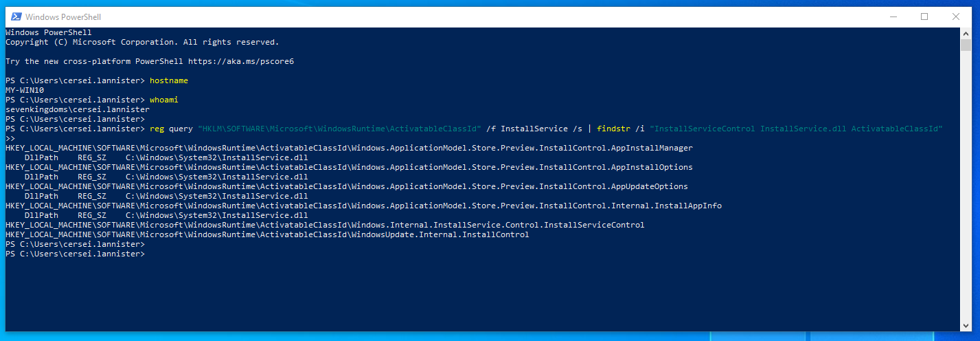Viewport: 980px width, 341px height.
Task: Click the 'Windows PowerShell' title bar text
Action: pyautogui.click(x=63, y=16)
